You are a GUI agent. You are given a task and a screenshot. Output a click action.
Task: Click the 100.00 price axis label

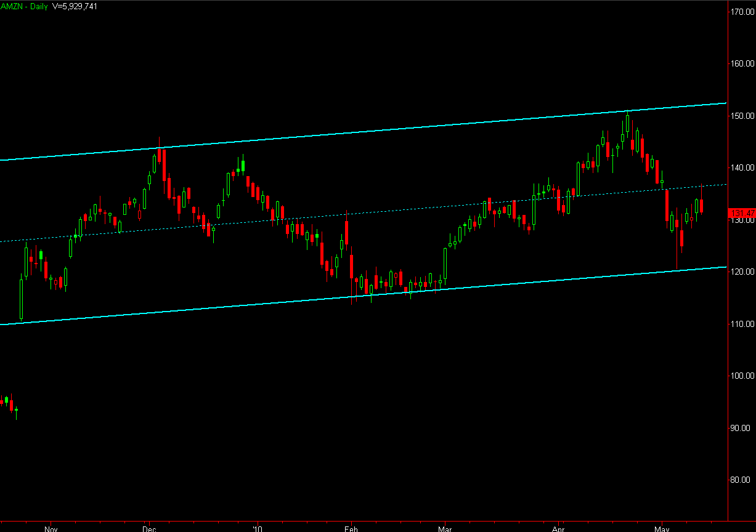pos(742,376)
